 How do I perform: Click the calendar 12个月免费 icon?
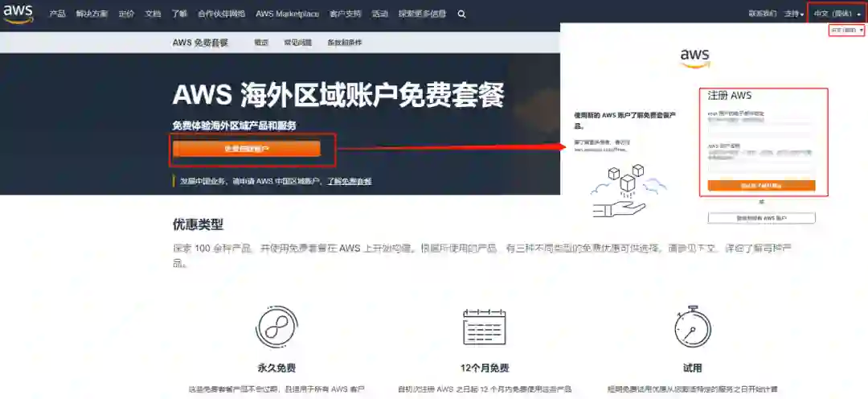tap(485, 327)
